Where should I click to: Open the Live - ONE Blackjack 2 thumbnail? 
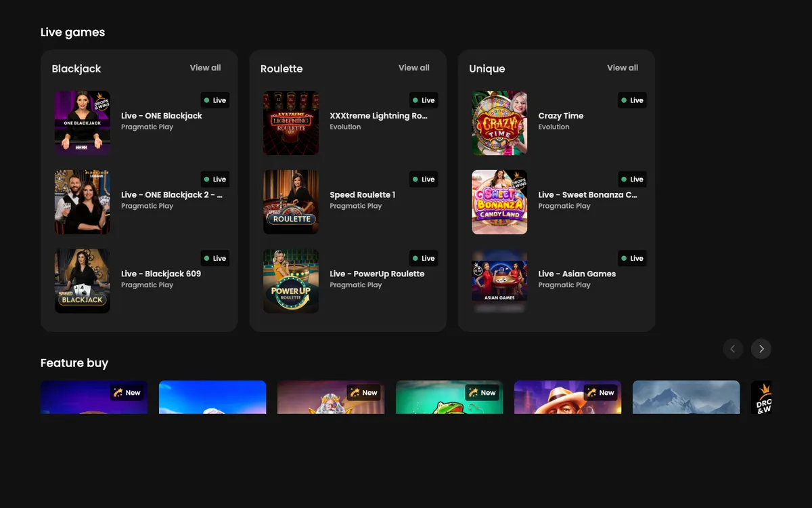[82, 202]
